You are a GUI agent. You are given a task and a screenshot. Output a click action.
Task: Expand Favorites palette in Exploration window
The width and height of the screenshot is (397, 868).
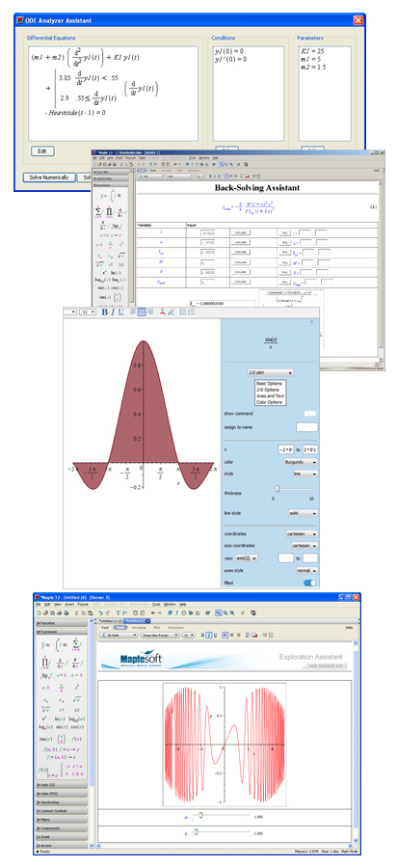(x=62, y=623)
